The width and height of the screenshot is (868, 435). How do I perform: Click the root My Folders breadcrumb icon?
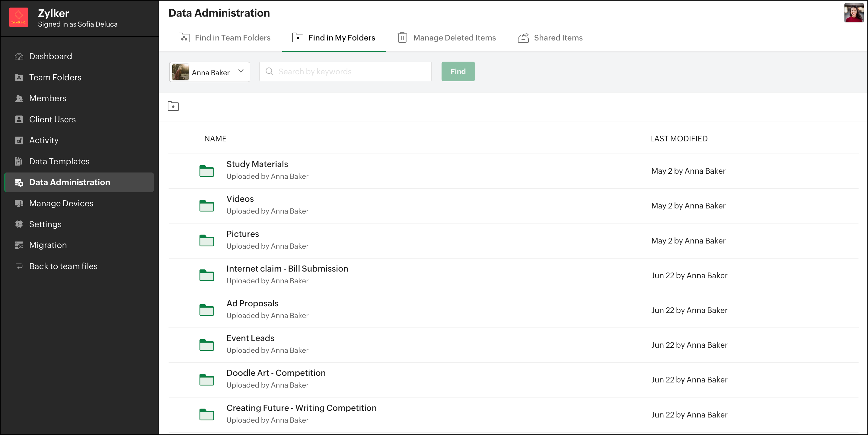(x=173, y=106)
